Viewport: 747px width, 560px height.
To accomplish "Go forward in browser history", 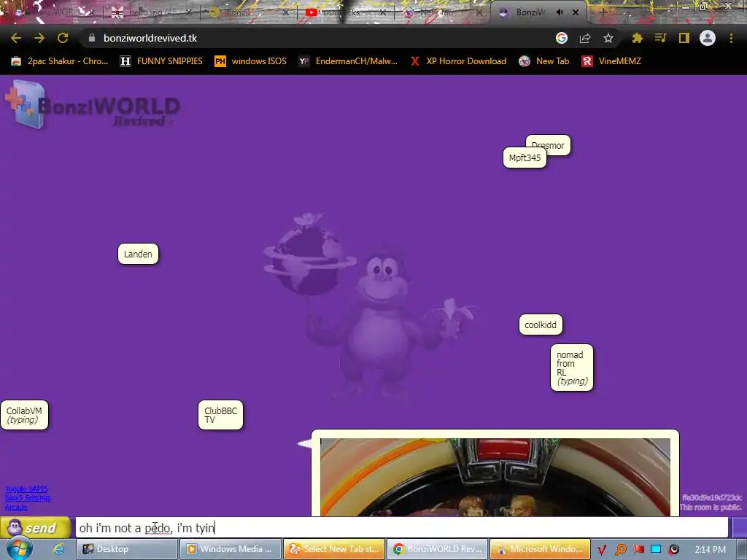I will pos(39,38).
